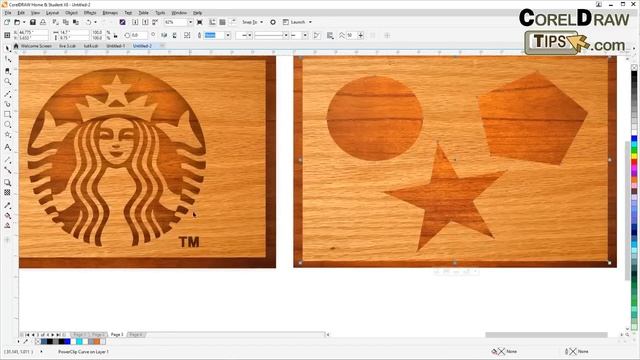Select the Drop Shadow tool
This screenshot has height=360, width=640.
pyautogui.click(x=8, y=182)
